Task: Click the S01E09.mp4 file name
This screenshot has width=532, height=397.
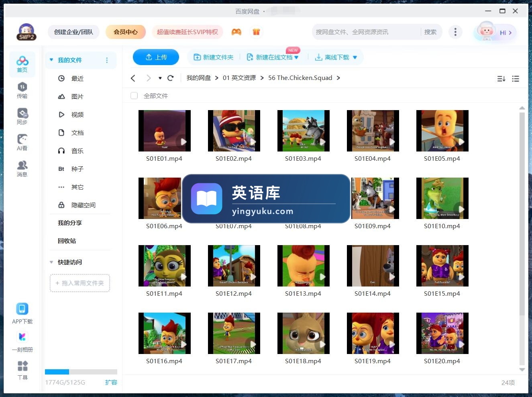Action: click(x=373, y=226)
